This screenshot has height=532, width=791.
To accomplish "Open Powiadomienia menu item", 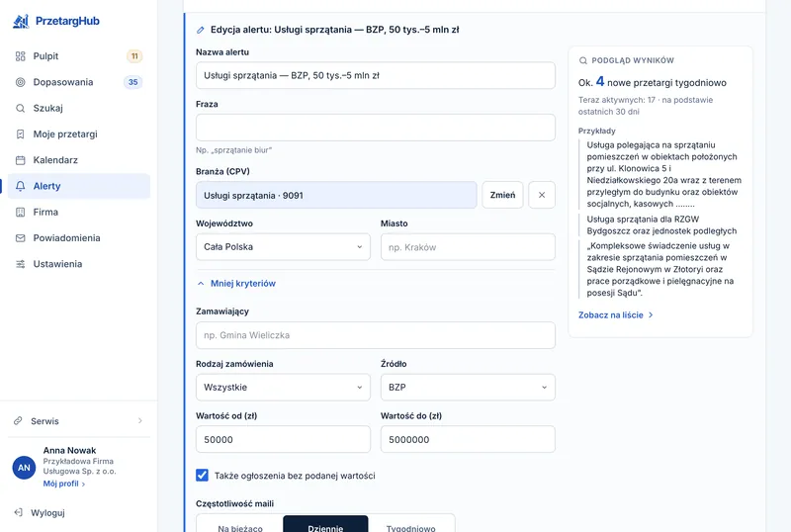I will pyautogui.click(x=79, y=238).
